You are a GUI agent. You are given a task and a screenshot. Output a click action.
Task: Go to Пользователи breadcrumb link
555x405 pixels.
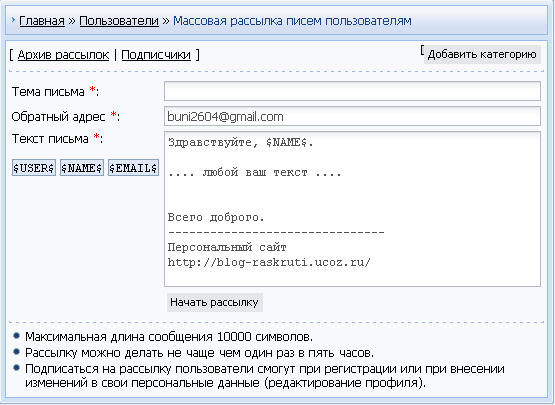click(x=119, y=21)
